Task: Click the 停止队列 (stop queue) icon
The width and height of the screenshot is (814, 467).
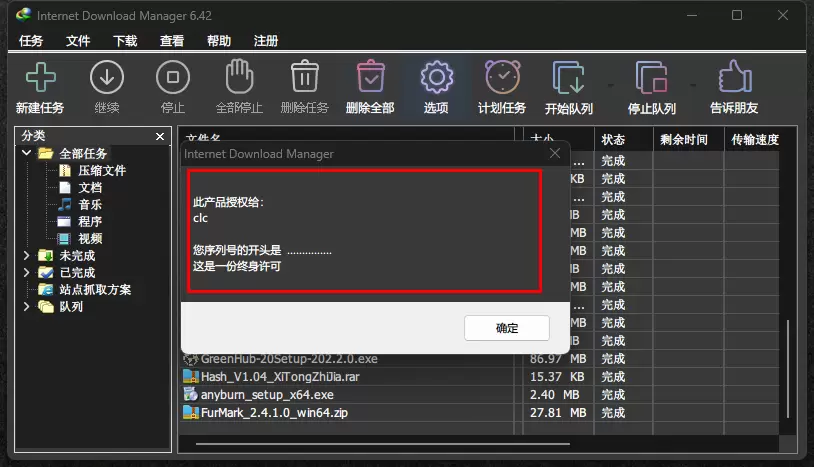Action: coord(651,78)
